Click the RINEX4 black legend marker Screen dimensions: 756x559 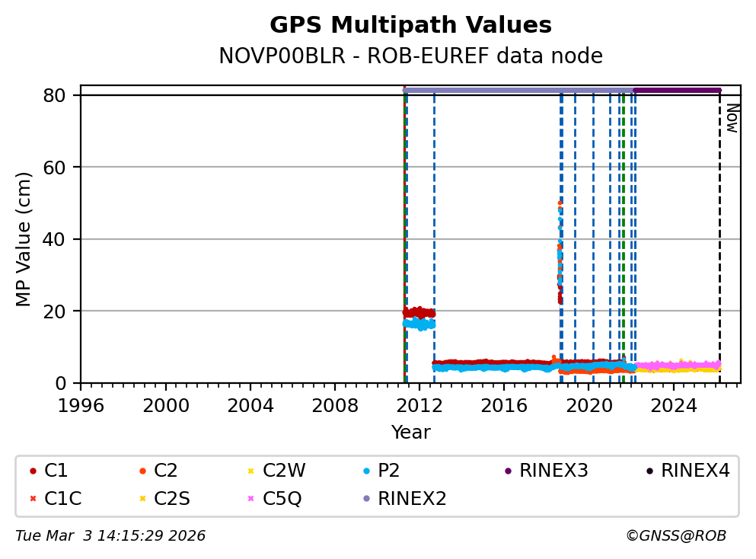pyautogui.click(x=649, y=471)
